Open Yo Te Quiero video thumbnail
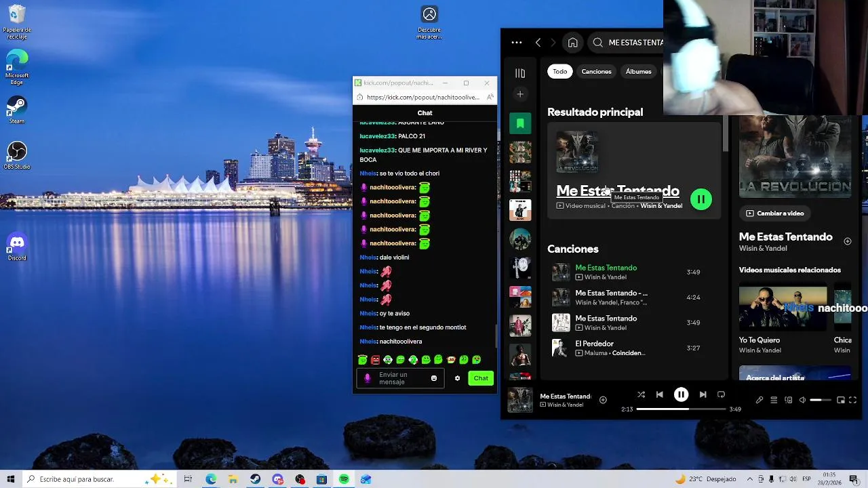 [x=783, y=308]
